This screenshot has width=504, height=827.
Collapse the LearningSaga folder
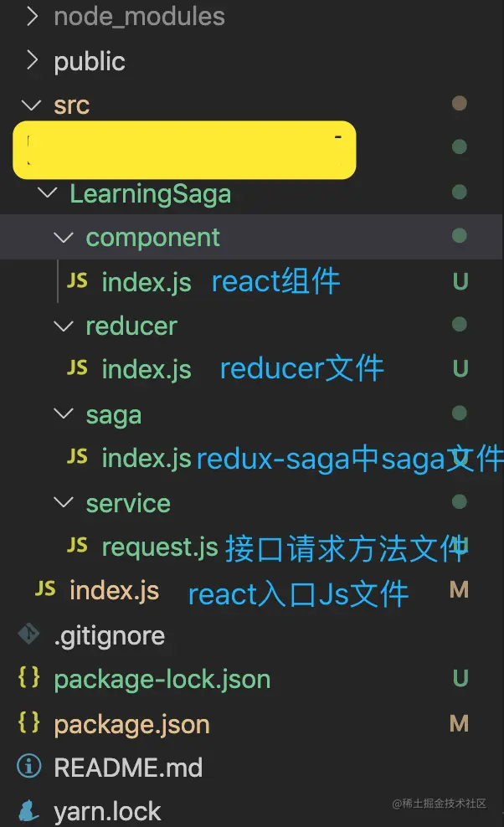click(x=47, y=193)
